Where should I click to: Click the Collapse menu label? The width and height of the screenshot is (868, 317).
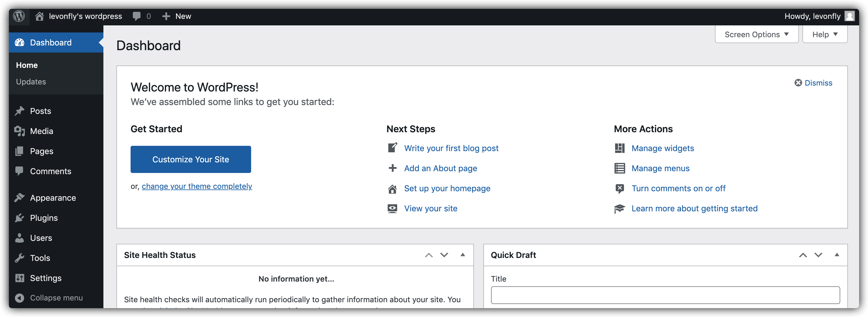pyautogui.click(x=56, y=298)
